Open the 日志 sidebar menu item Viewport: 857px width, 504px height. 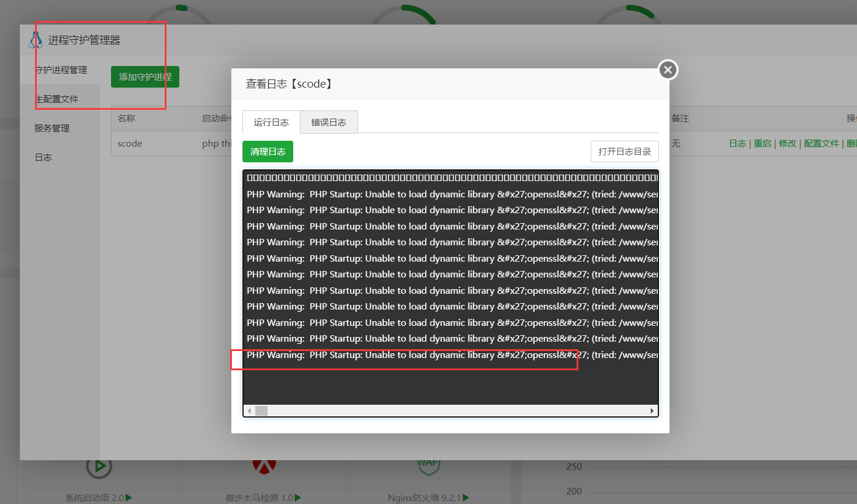tap(60, 157)
